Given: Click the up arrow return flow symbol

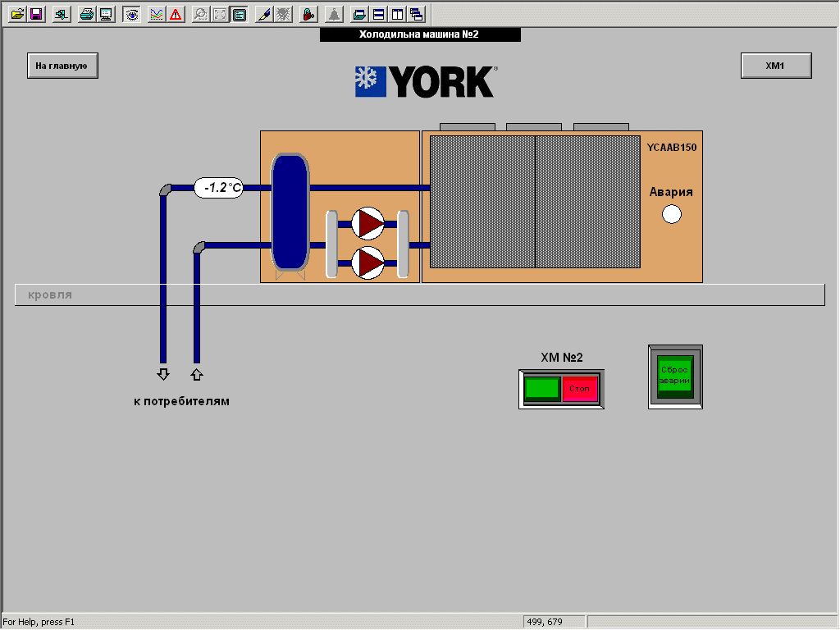Looking at the screenshot, I should point(197,374).
